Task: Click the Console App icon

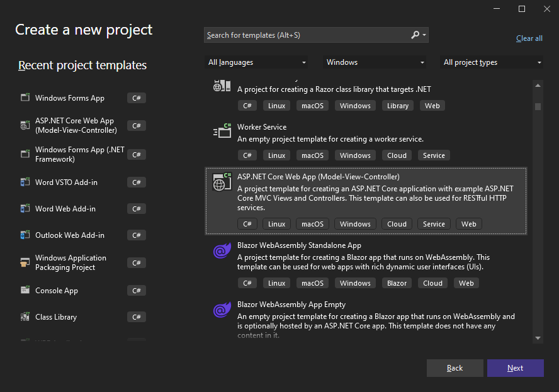Action: [25, 290]
